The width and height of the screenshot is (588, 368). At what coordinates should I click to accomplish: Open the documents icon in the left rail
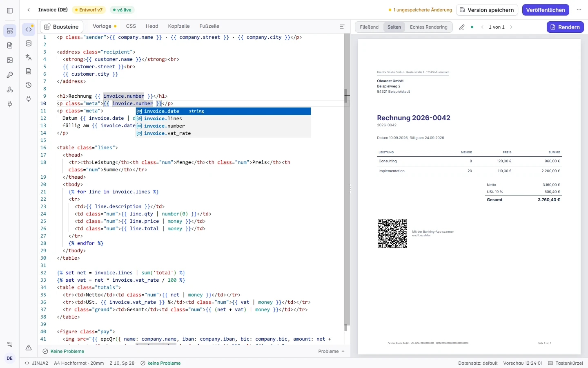click(10, 45)
